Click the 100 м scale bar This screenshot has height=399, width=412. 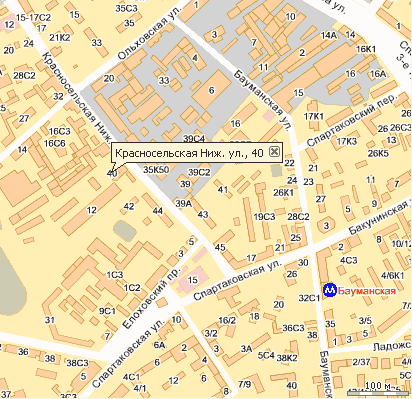click(378, 389)
